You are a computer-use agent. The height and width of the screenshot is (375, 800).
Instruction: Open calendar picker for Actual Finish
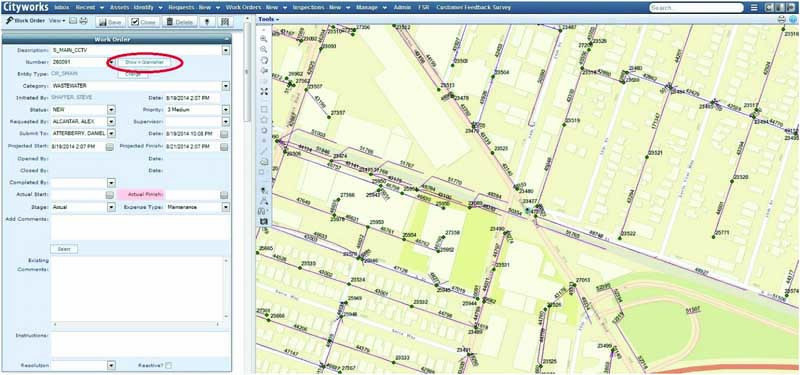(x=224, y=195)
